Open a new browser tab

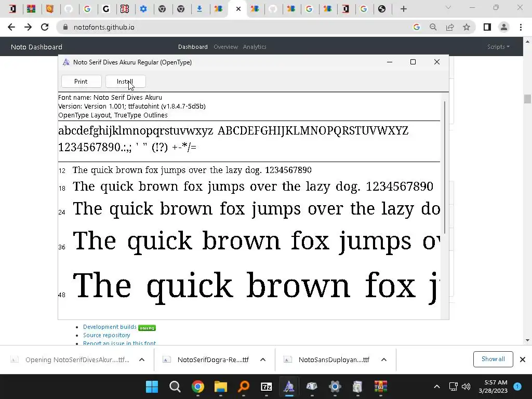point(403,9)
